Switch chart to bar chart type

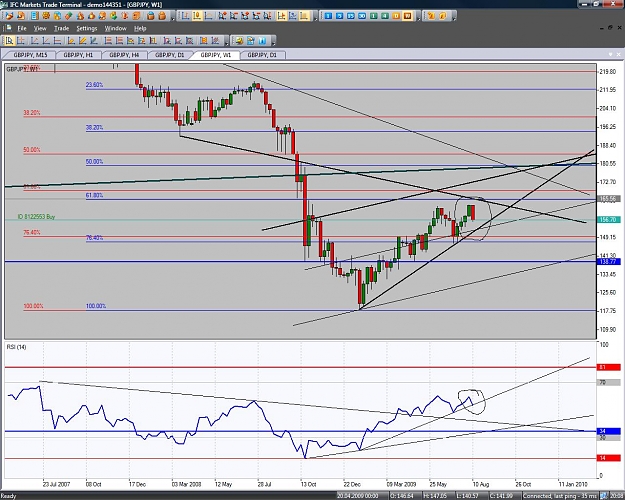pyautogui.click(x=185, y=16)
